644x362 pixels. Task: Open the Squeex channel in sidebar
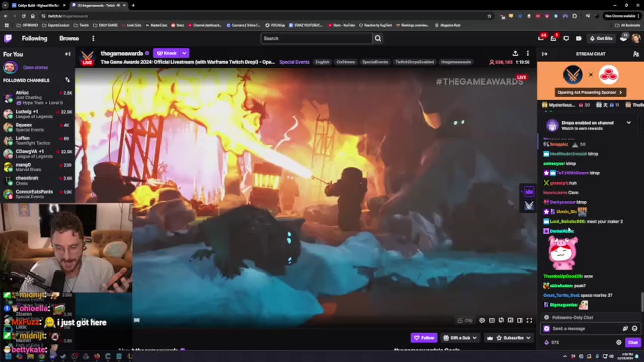(38, 127)
